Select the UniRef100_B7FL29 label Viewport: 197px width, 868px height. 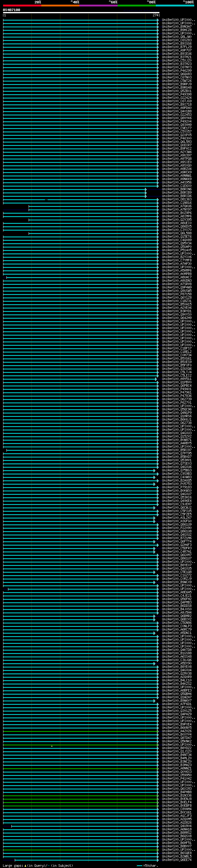pyautogui.click(x=177, y=47)
